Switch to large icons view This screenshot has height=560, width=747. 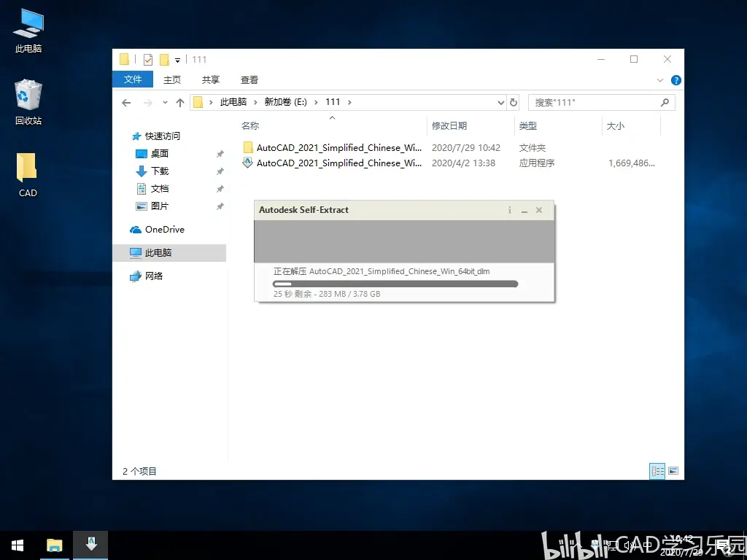pos(673,471)
